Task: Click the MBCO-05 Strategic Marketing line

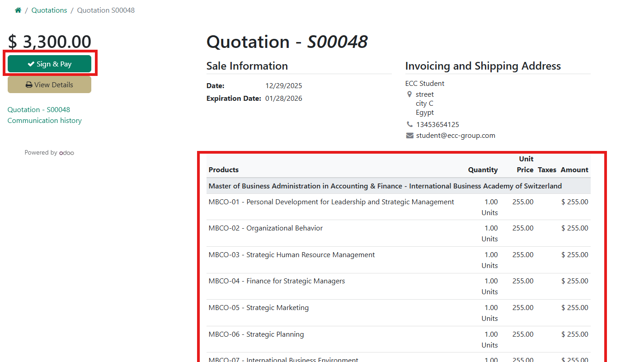Action: click(x=259, y=308)
